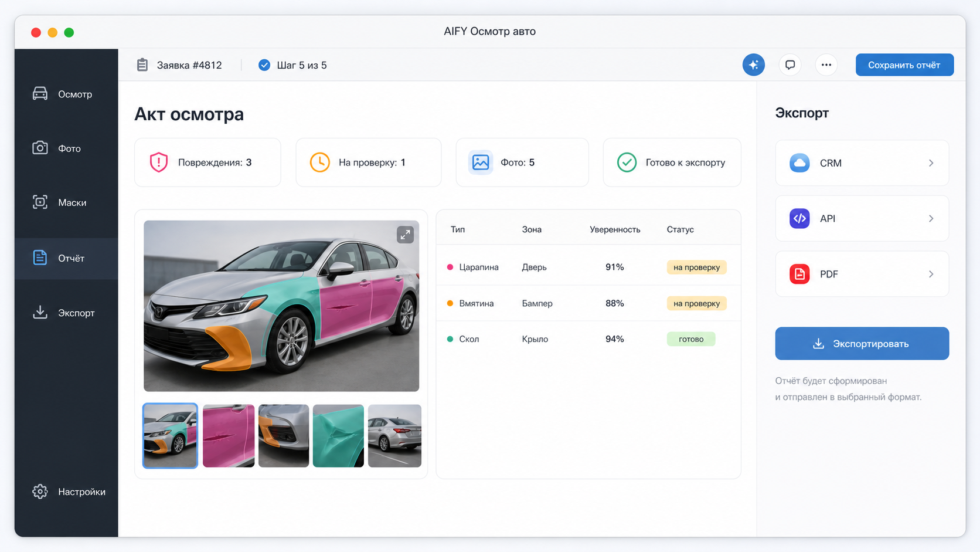980x552 pixels.
Task: Select the teal wing damage thumbnail
Action: coord(338,436)
